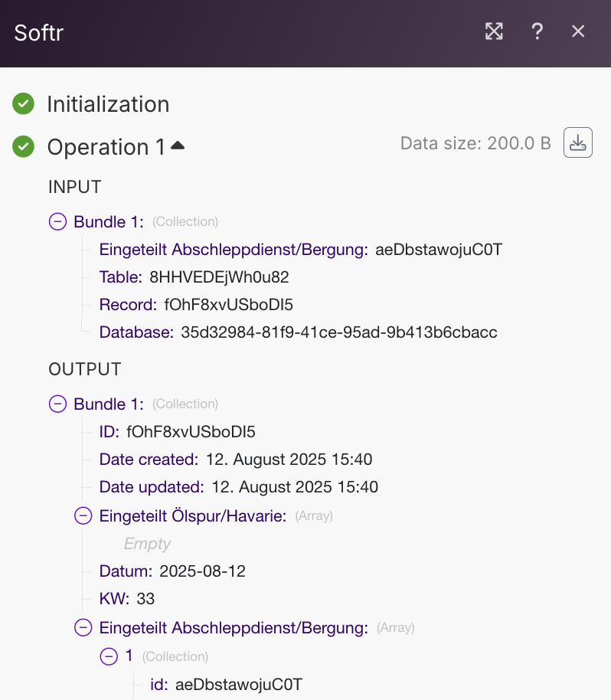
Task: Select the Initialization step label
Action: [x=108, y=104]
